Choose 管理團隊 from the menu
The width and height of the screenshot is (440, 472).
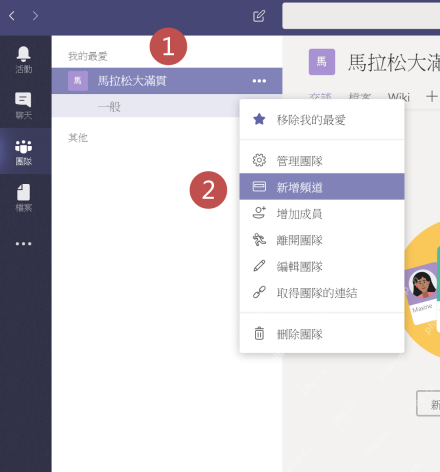point(322,161)
